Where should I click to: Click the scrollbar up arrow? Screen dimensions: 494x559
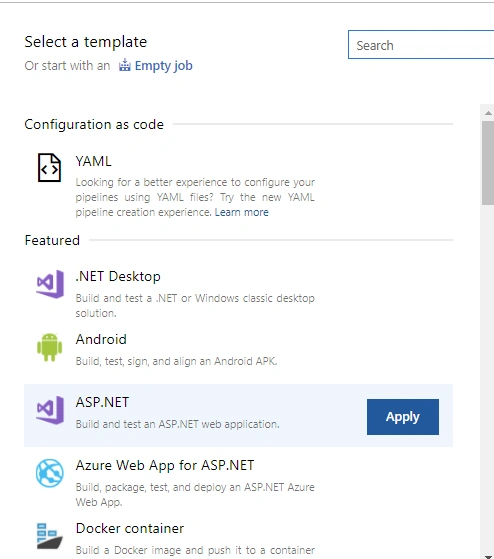click(x=488, y=113)
